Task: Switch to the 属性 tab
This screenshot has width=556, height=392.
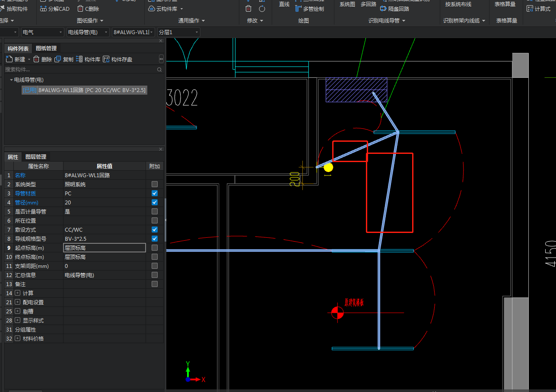Action: [13, 157]
